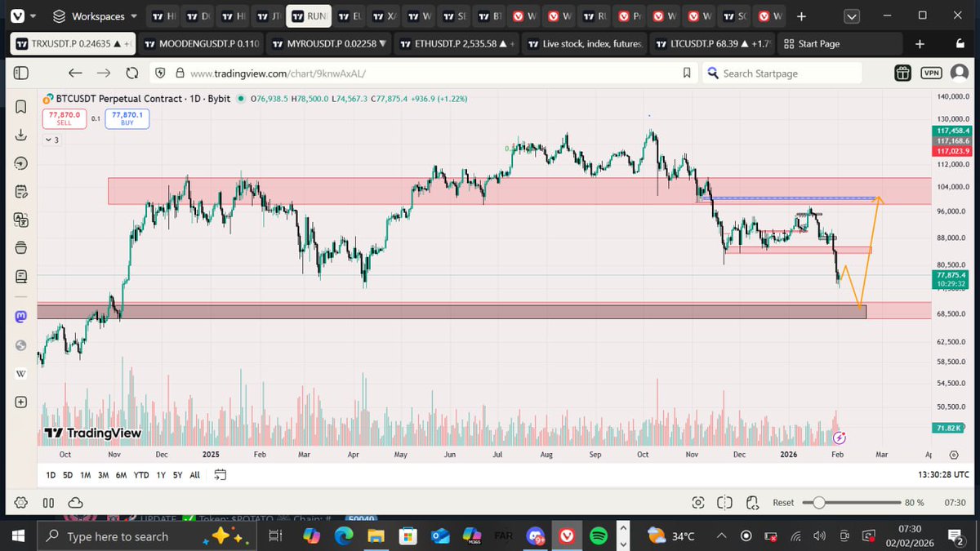Adjust the 80% zoom level slider
980x551 pixels.
click(818, 503)
